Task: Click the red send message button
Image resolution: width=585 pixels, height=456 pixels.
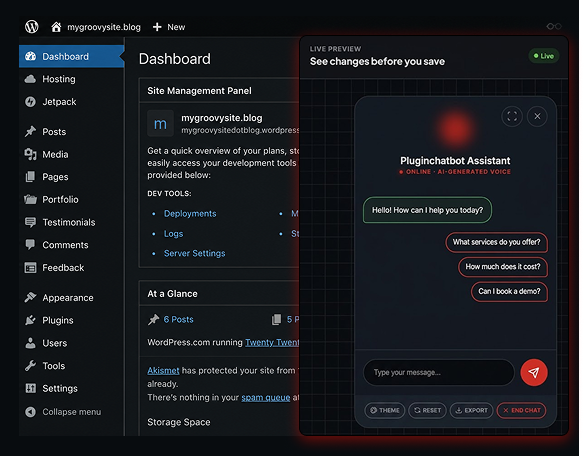Action: tap(534, 372)
